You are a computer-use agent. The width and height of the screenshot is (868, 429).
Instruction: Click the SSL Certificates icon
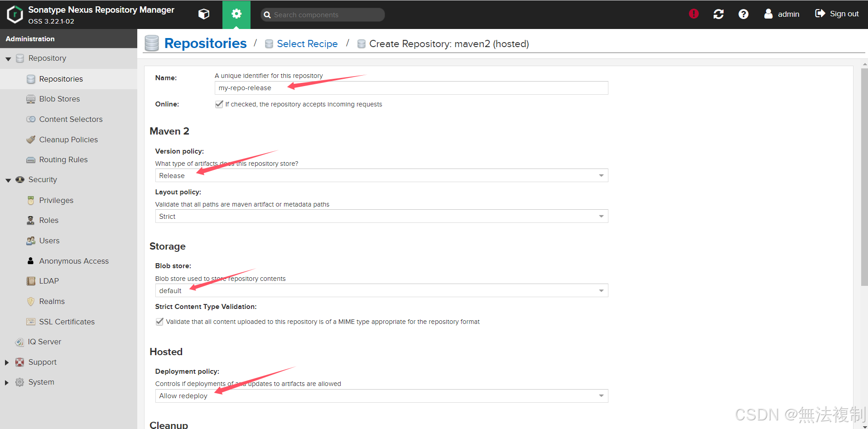pyautogui.click(x=31, y=322)
